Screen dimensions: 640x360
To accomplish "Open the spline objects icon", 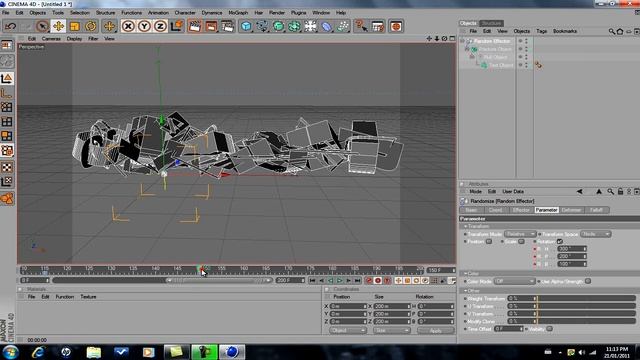I will 262,27.
